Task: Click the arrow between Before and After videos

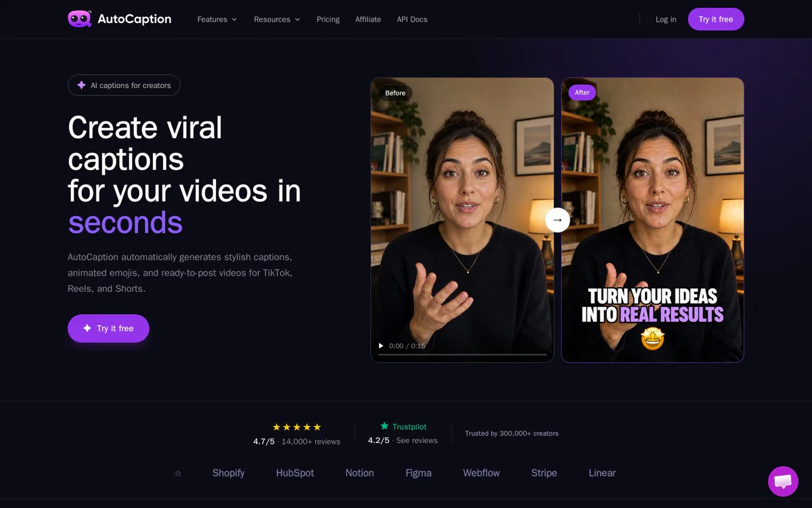Action: coord(558,219)
